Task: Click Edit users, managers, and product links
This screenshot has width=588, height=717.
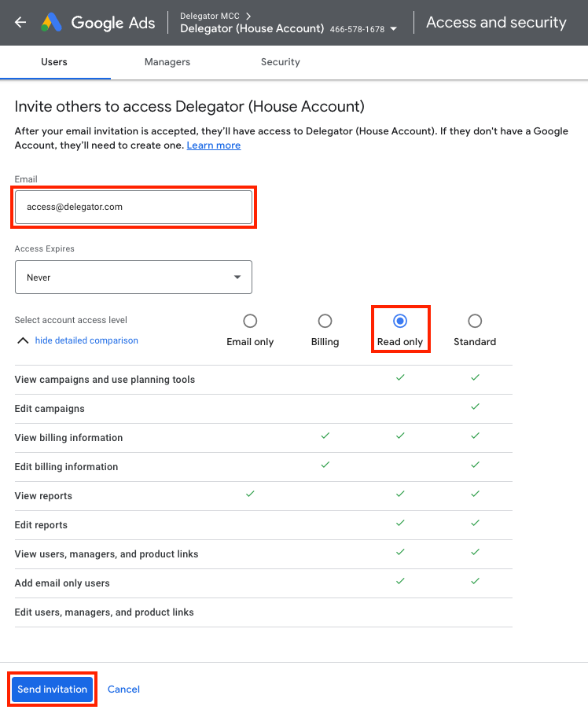Action: point(105,612)
